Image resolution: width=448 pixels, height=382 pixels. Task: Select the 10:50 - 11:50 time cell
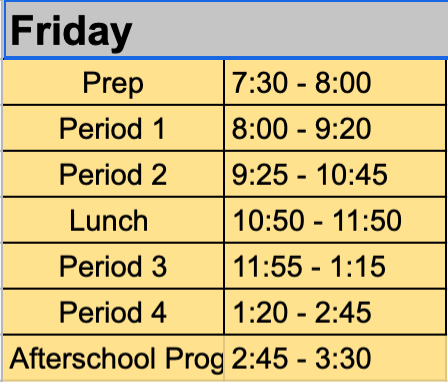click(335, 220)
